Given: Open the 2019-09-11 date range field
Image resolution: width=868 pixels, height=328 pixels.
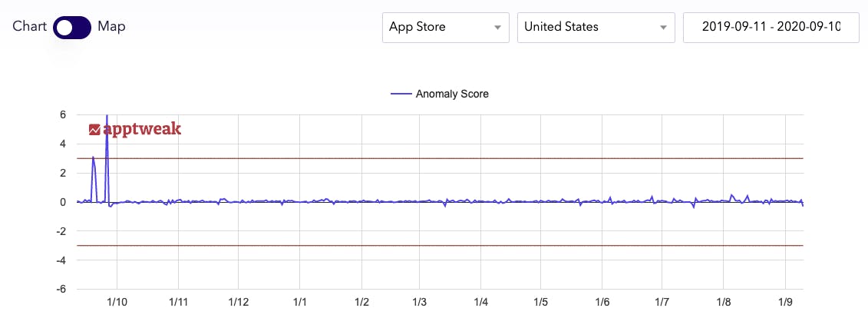Looking at the screenshot, I should pyautogui.click(x=770, y=27).
